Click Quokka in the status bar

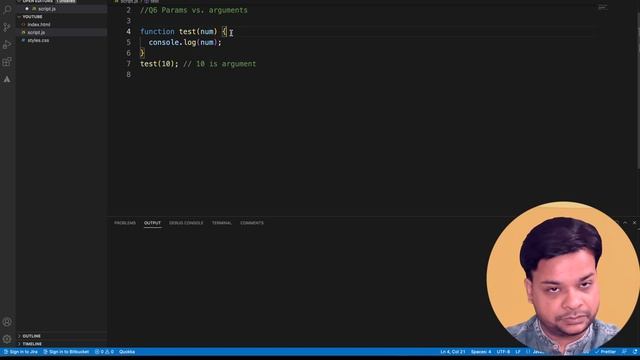(127, 352)
